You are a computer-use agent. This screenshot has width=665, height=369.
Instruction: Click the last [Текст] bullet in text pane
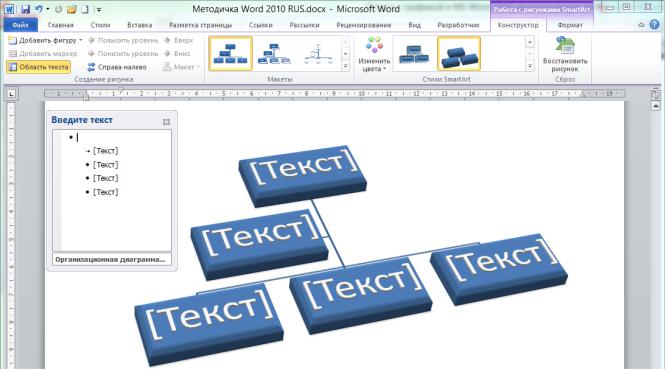105,192
